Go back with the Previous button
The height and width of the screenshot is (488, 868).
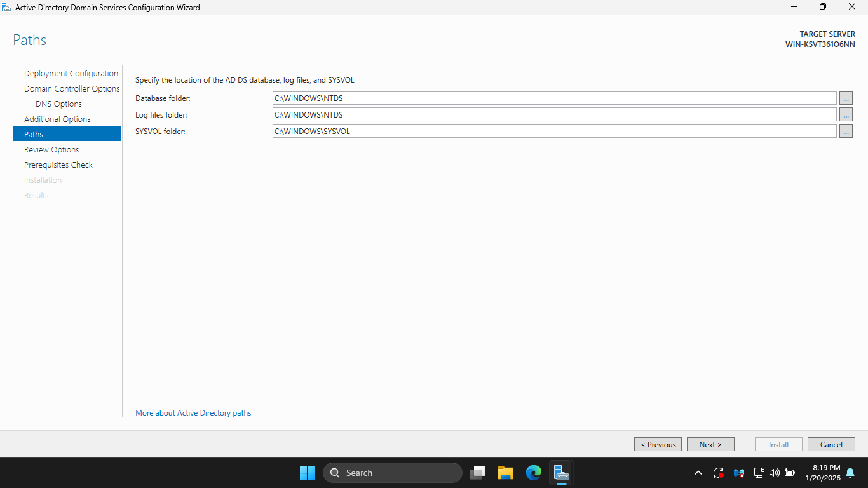click(658, 444)
